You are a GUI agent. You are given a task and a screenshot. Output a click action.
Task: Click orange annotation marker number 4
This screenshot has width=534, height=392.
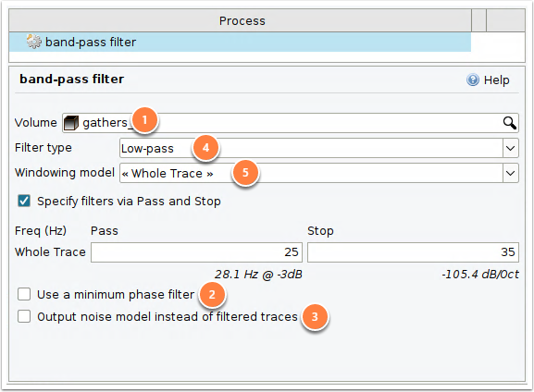(x=205, y=148)
